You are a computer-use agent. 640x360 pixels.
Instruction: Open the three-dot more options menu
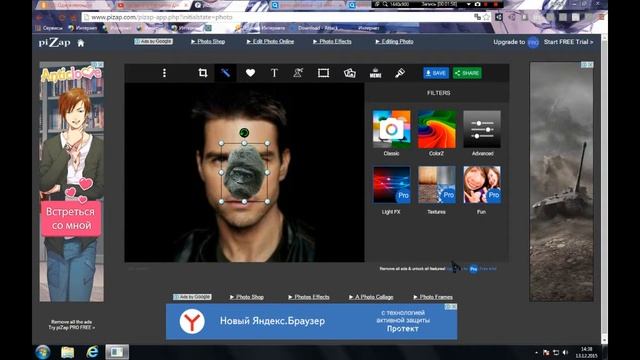coord(164,73)
